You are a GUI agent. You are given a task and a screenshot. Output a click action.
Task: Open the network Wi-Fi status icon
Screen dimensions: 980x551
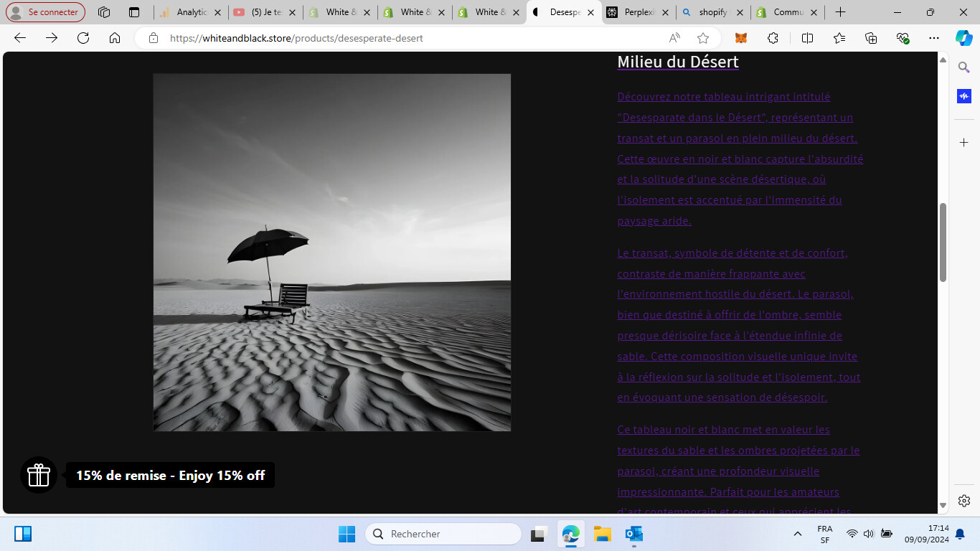[x=852, y=534]
